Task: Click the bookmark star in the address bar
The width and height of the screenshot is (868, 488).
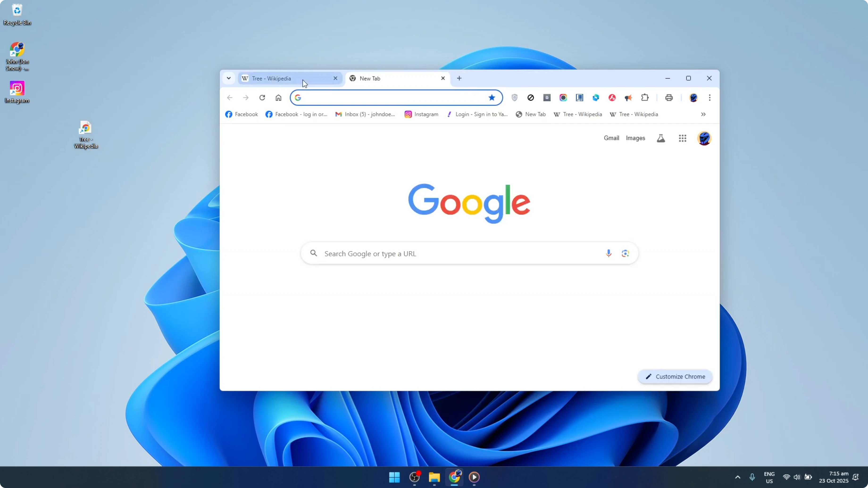Action: click(492, 98)
